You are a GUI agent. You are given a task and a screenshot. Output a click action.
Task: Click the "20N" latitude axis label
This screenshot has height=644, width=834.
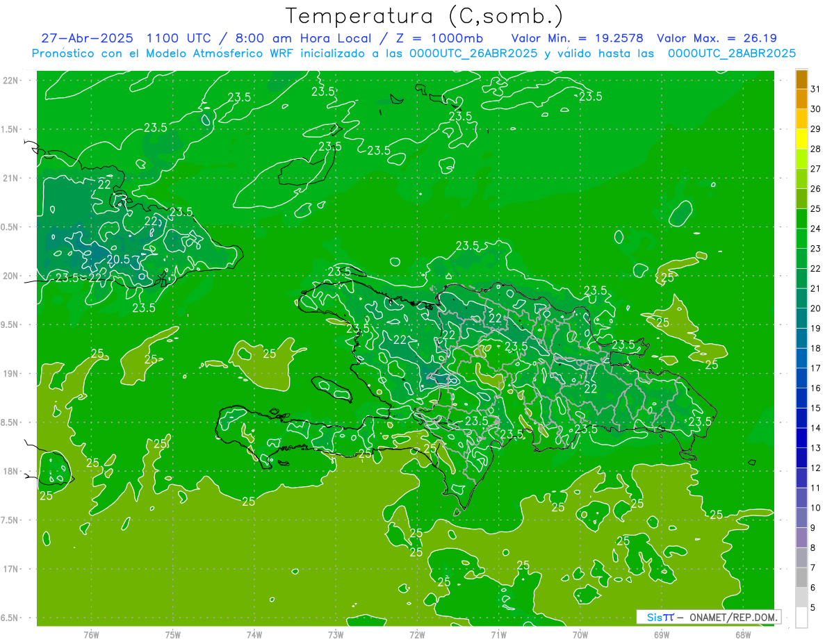[11, 276]
